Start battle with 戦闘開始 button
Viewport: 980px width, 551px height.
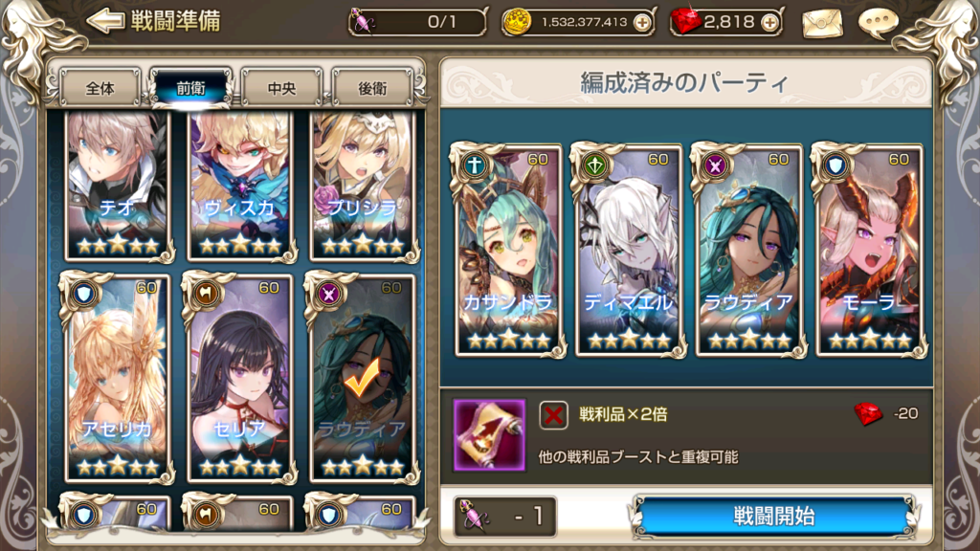click(x=773, y=517)
